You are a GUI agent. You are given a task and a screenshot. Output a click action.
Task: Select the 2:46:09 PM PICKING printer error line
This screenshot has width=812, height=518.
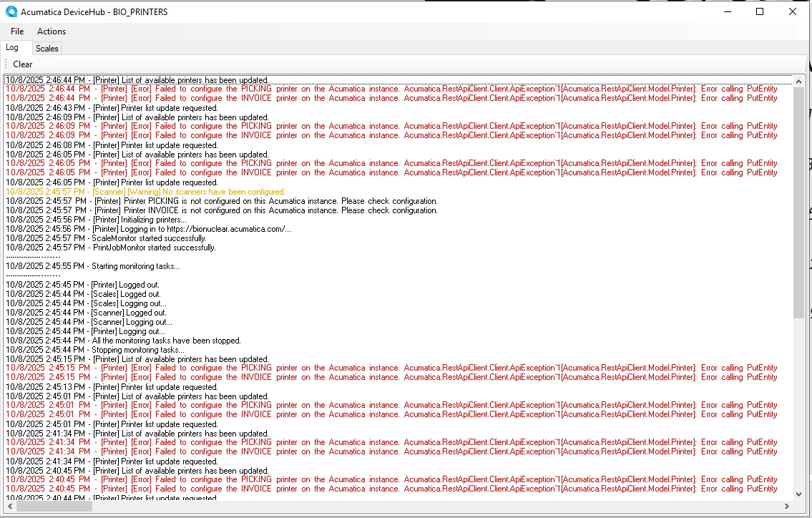point(391,127)
